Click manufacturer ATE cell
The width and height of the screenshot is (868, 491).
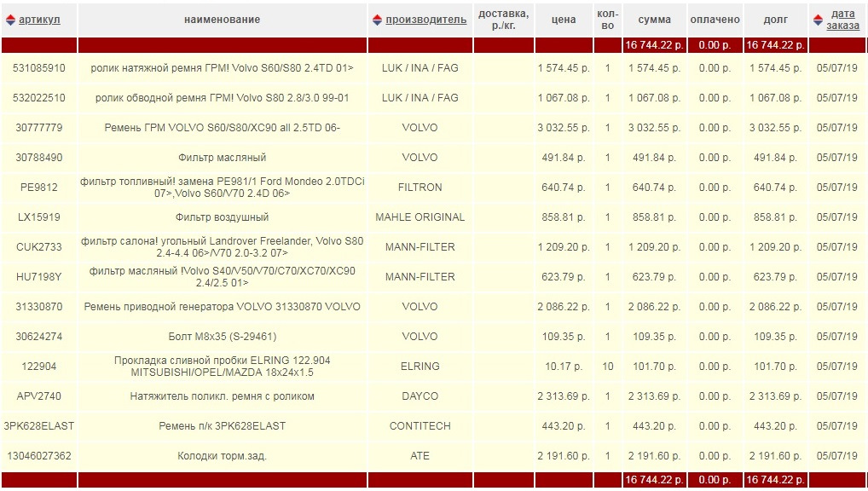point(420,457)
